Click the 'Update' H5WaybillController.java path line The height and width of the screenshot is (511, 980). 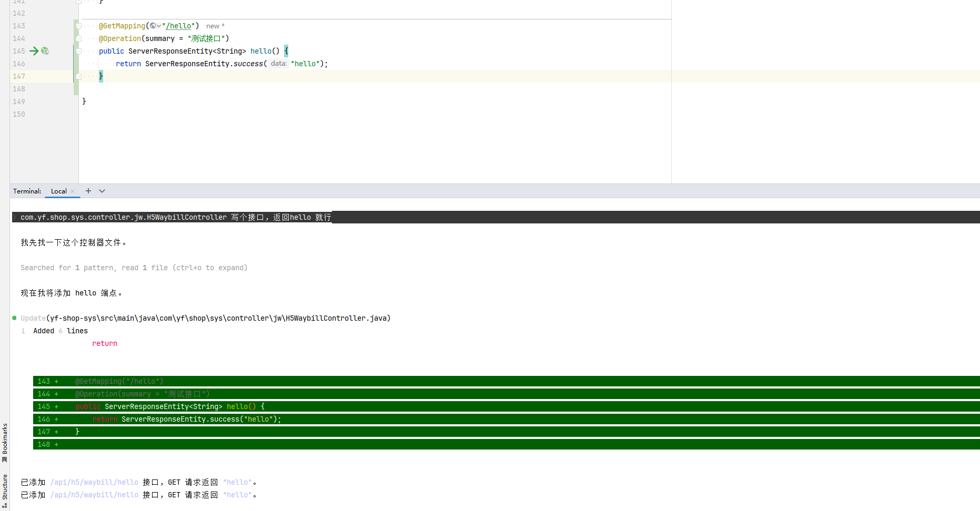coord(205,318)
